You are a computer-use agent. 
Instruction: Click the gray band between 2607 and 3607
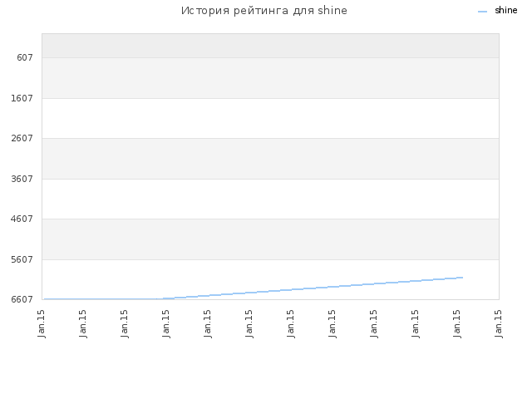coord(270,159)
